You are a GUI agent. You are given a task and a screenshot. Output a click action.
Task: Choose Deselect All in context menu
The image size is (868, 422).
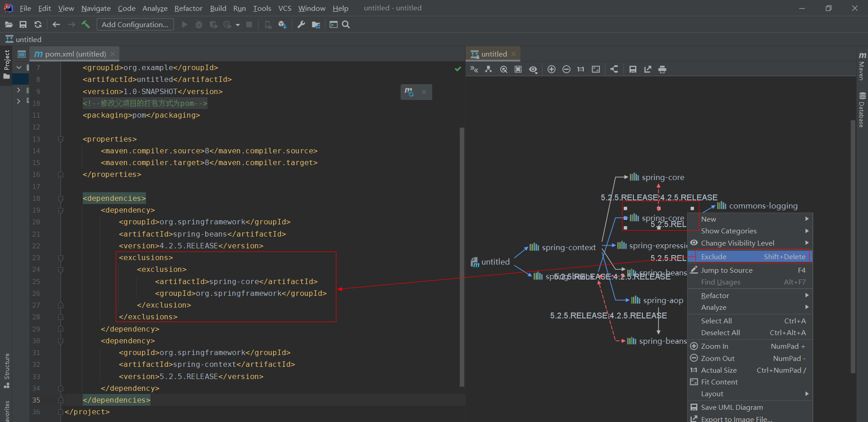tap(750, 332)
